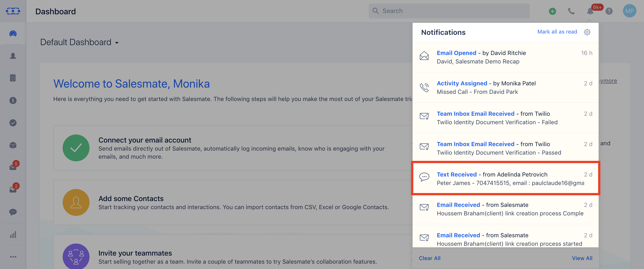The image size is (644, 269).
Task: Click the Notifications panel title
Action: coord(443,32)
